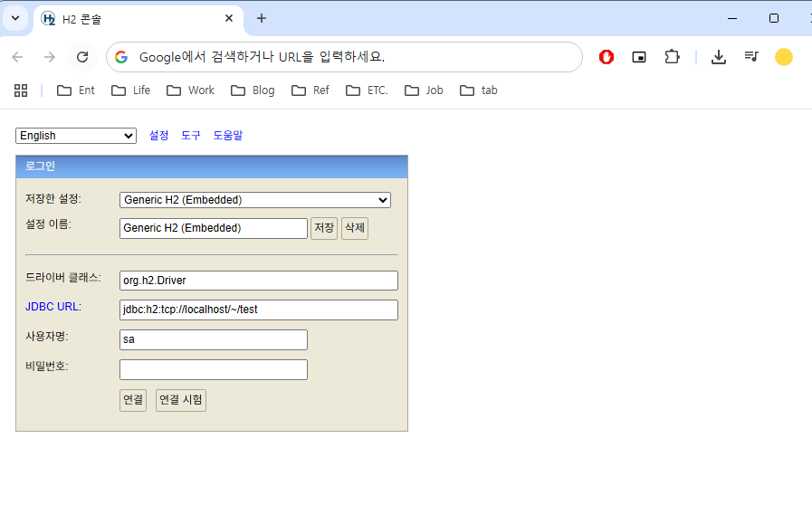Open the Blog bookmark folder
Image resolution: width=812 pixels, height=505 pixels.
pyautogui.click(x=253, y=91)
